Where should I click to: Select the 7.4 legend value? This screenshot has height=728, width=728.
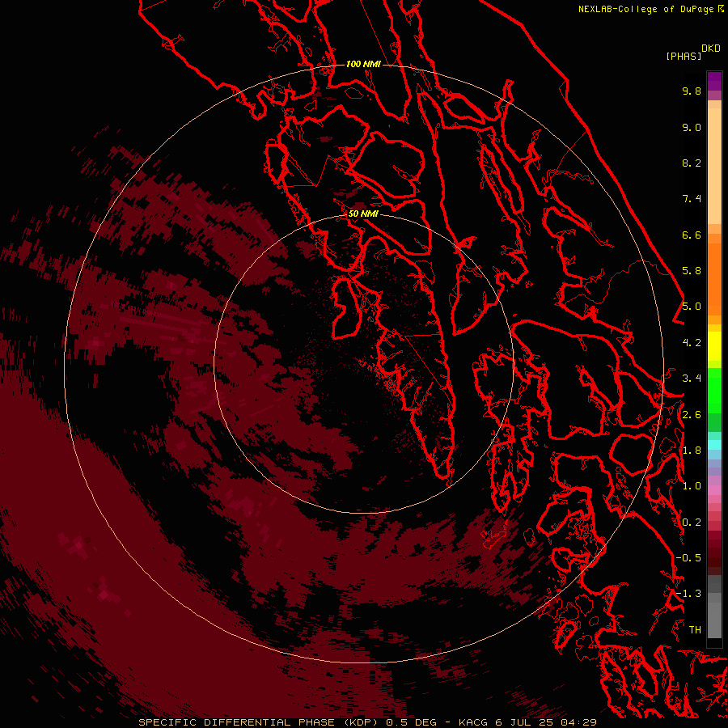(x=692, y=199)
